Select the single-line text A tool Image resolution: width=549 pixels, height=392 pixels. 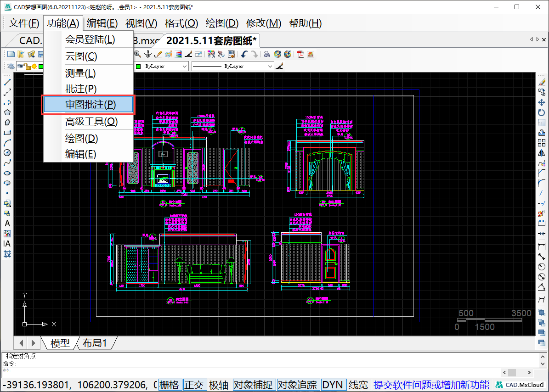[7, 224]
